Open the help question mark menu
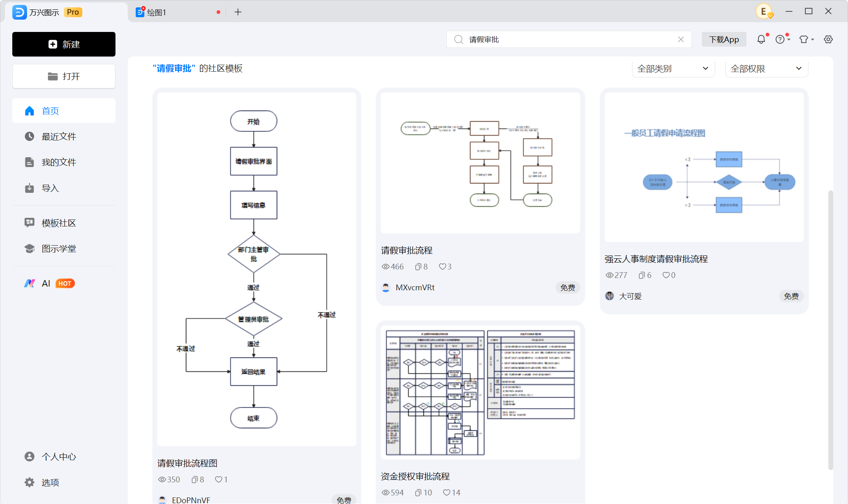 tap(782, 39)
